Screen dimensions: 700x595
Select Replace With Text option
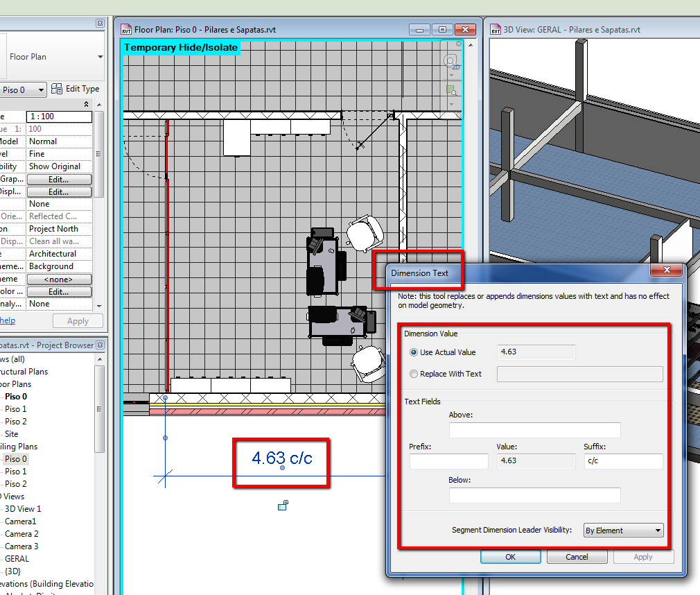pyautogui.click(x=414, y=374)
